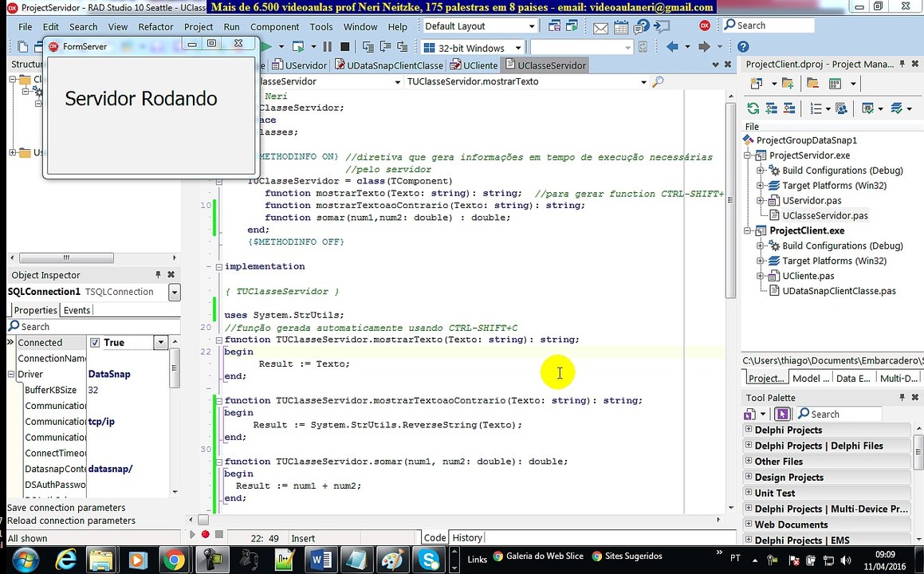Switch to the UDataSnapClientClasse editor tab
Viewport: 924px width, 574px height.
pos(389,65)
